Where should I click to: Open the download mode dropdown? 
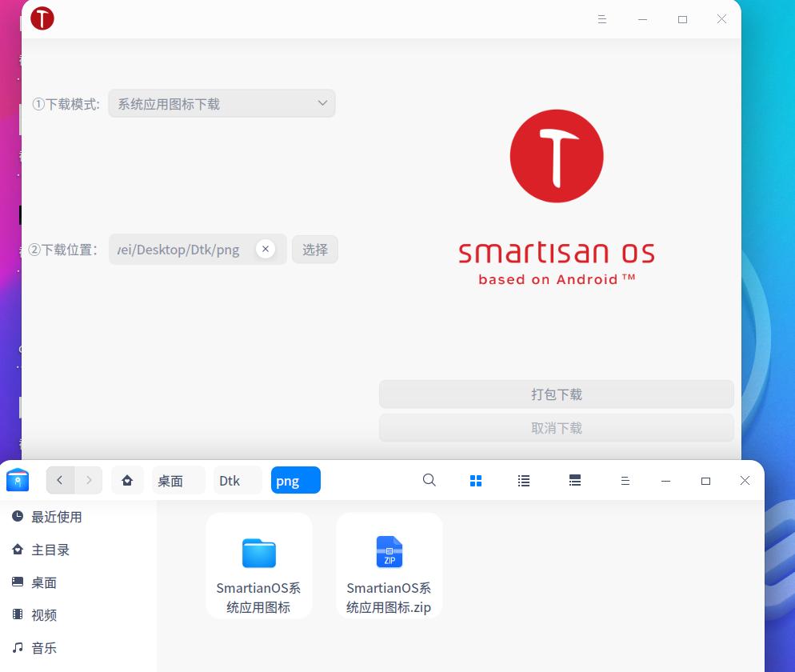(x=222, y=104)
